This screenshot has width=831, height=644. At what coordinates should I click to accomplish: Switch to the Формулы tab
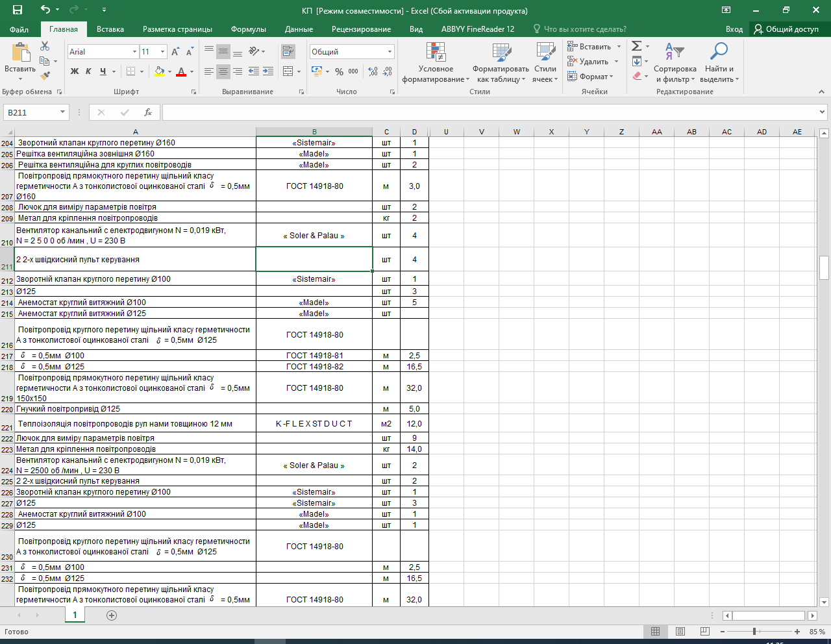(249, 29)
